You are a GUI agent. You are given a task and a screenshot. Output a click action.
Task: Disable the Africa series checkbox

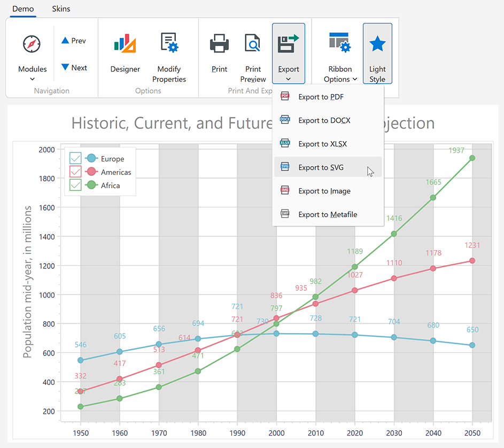tap(75, 185)
